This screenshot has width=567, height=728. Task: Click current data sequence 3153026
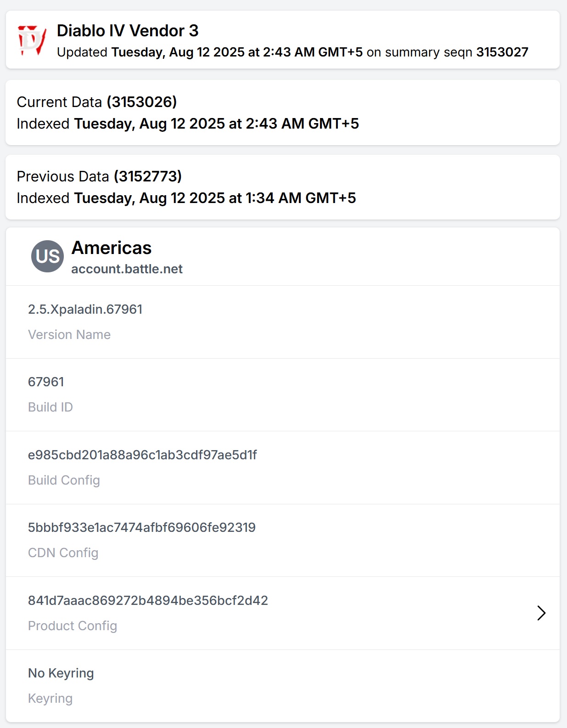click(x=141, y=102)
